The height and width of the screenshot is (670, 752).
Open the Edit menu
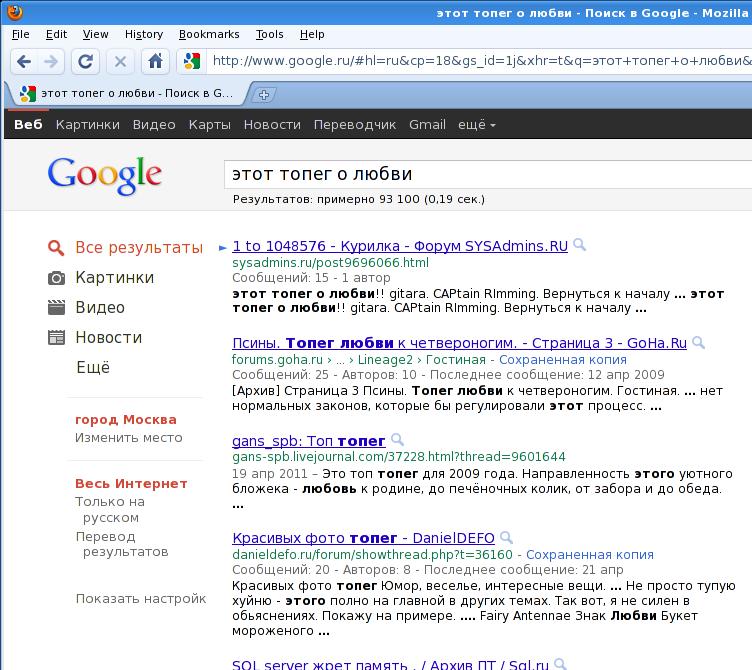point(56,35)
